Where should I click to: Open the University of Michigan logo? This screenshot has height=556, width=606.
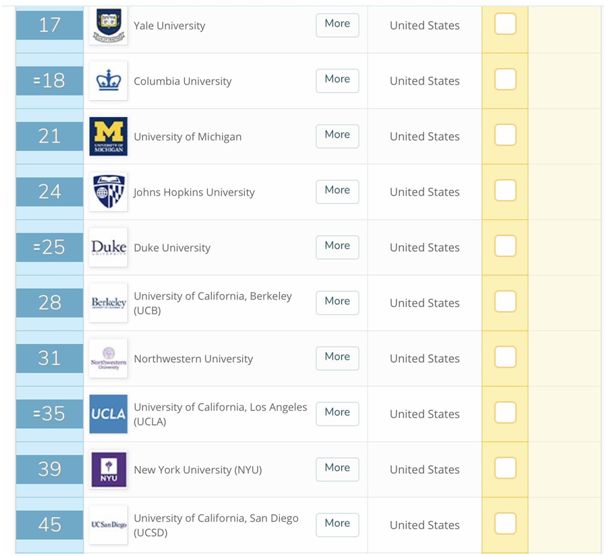[109, 136]
